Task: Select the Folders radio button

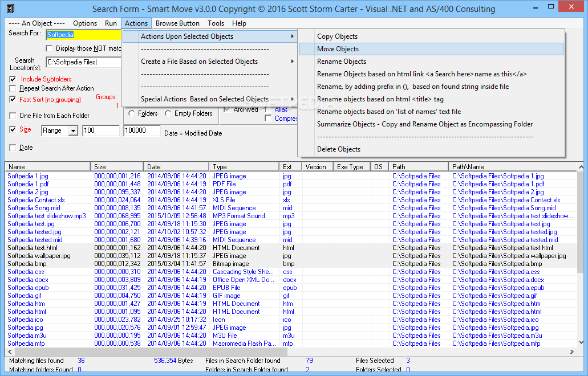Action: (132, 113)
